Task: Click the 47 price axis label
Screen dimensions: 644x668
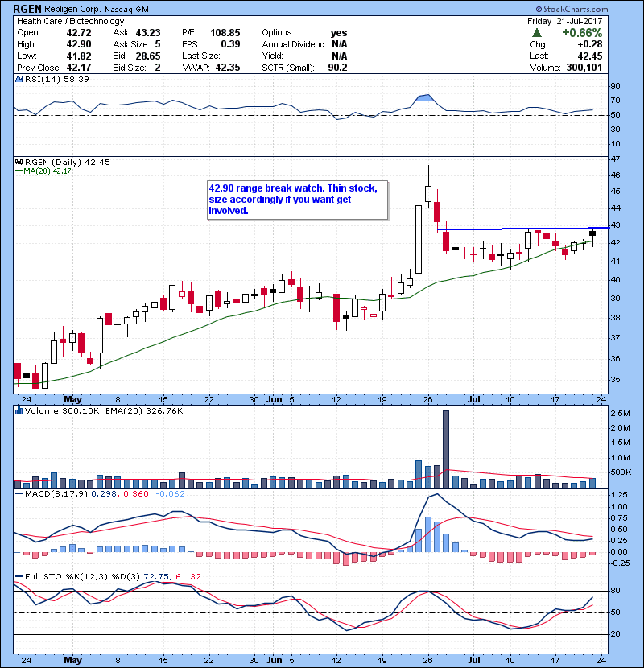Action: pyautogui.click(x=616, y=159)
